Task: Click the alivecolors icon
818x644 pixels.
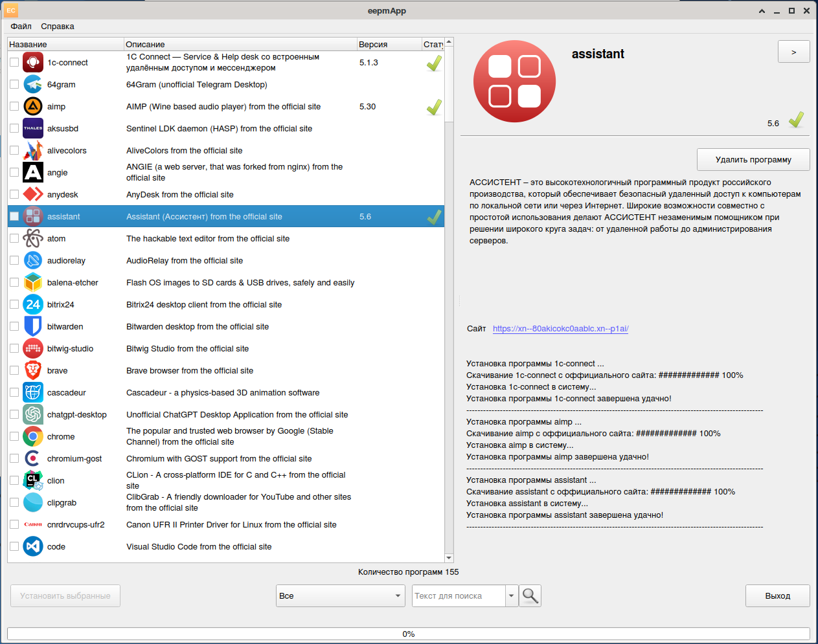Action: [33, 151]
